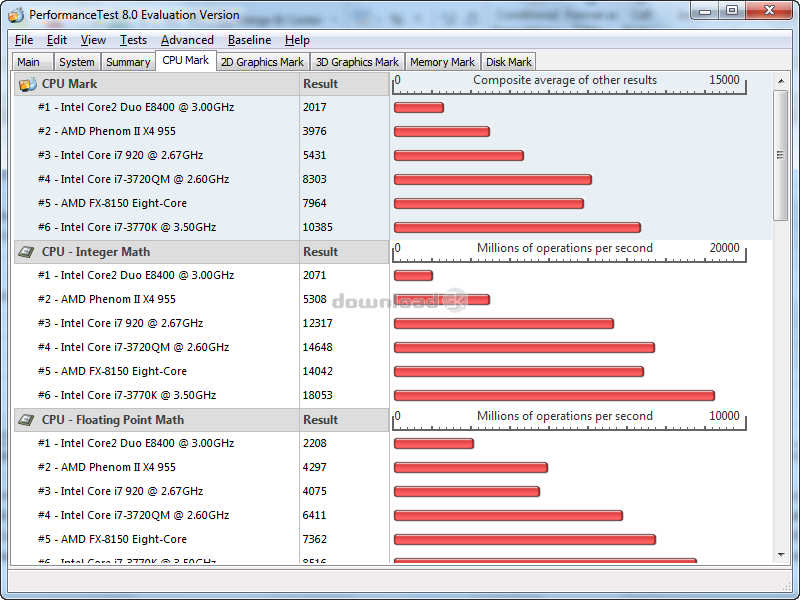Click the CPU - Floating Point Math header
The width and height of the screenshot is (800, 600).
(x=113, y=420)
